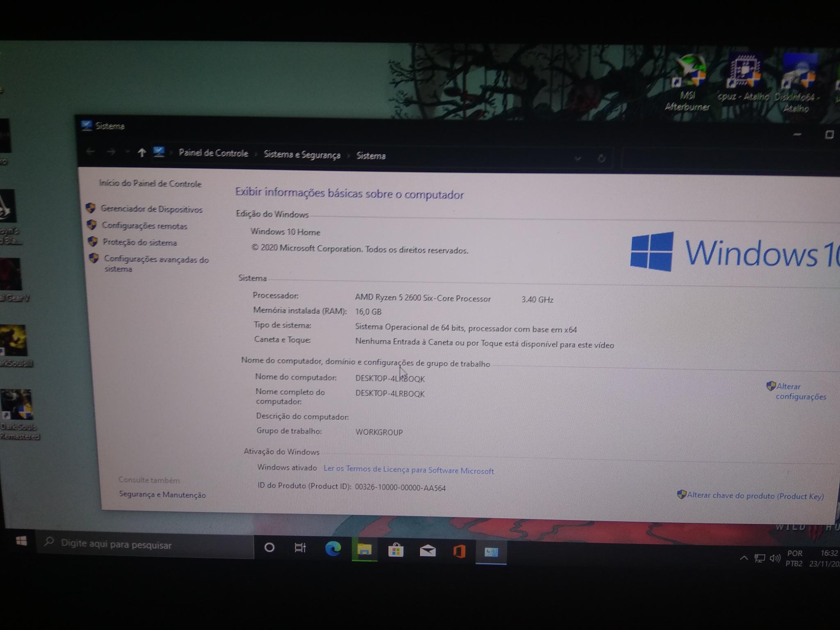Viewport: 840px width, 630px height.
Task: Click the processor name AMD Ryzen 5 2600
Action: pyautogui.click(x=423, y=298)
